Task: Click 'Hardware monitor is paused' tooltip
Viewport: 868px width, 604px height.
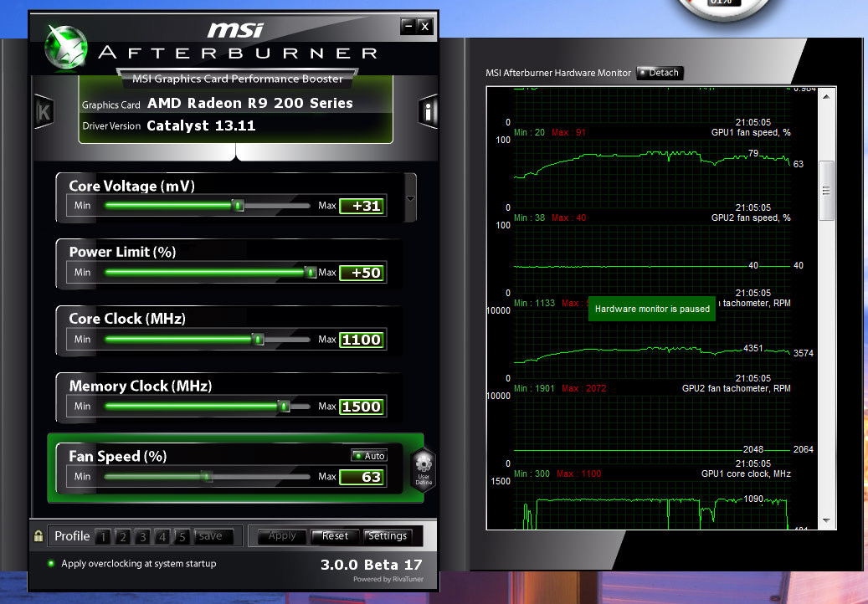Action: coord(652,309)
